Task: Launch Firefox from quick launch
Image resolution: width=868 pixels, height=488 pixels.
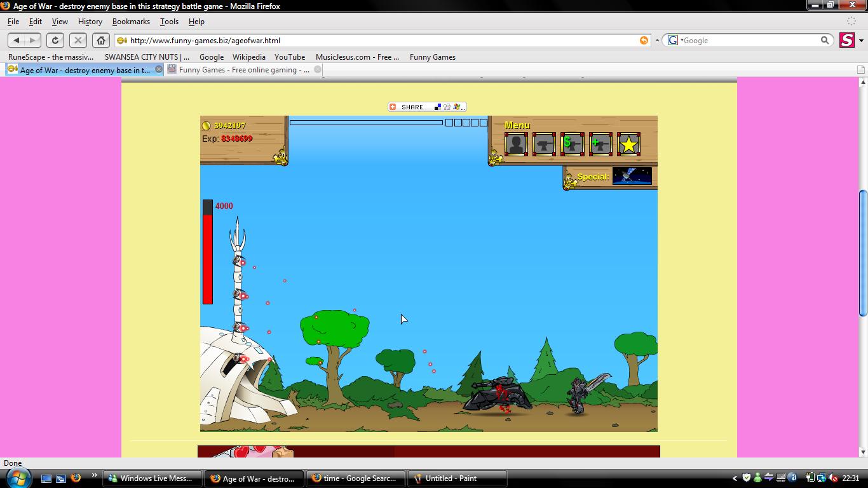Action: (76, 478)
